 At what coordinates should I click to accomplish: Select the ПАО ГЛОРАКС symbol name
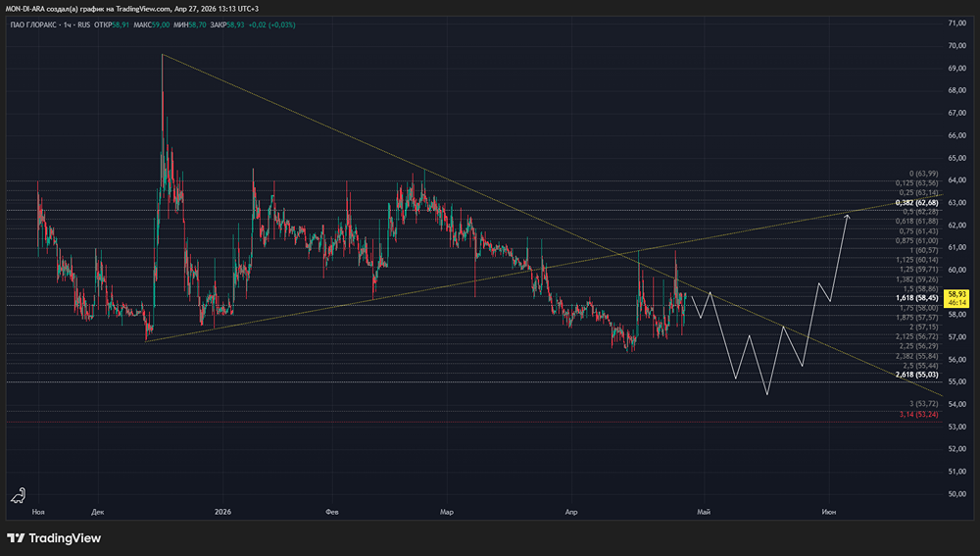[x=34, y=25]
